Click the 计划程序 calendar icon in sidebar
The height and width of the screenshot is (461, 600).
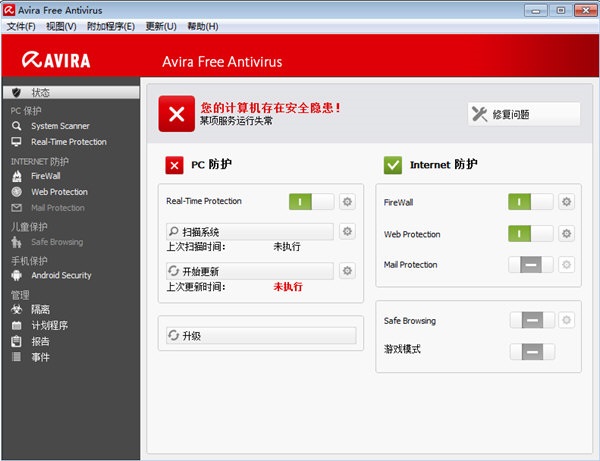point(16,326)
